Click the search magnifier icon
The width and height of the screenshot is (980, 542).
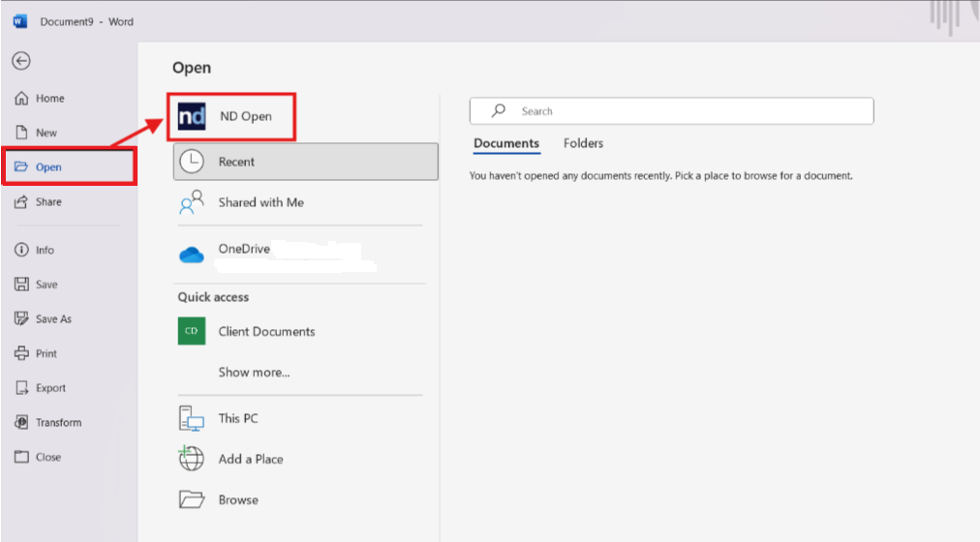pyautogui.click(x=498, y=110)
